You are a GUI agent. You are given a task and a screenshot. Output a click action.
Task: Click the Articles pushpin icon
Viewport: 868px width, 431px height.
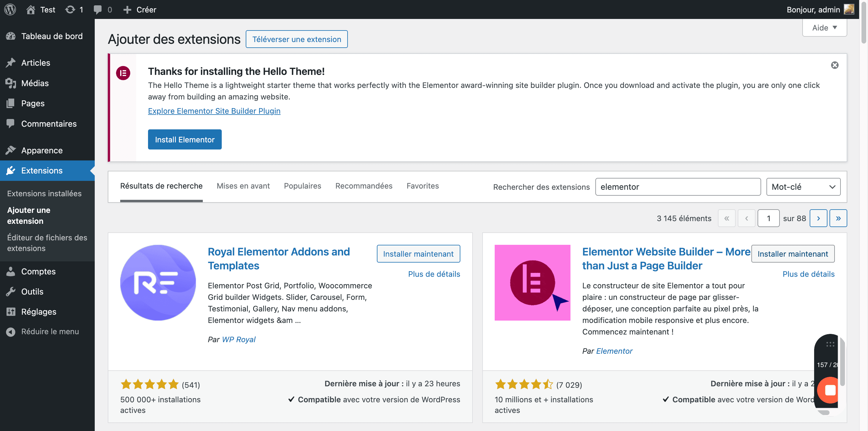click(x=11, y=63)
